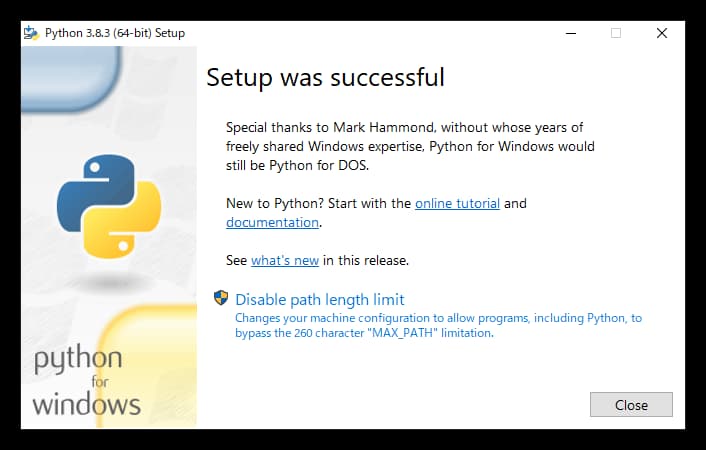The width and height of the screenshot is (706, 450).
Task: Click the blue and yellow Python logo
Action: pos(109,207)
